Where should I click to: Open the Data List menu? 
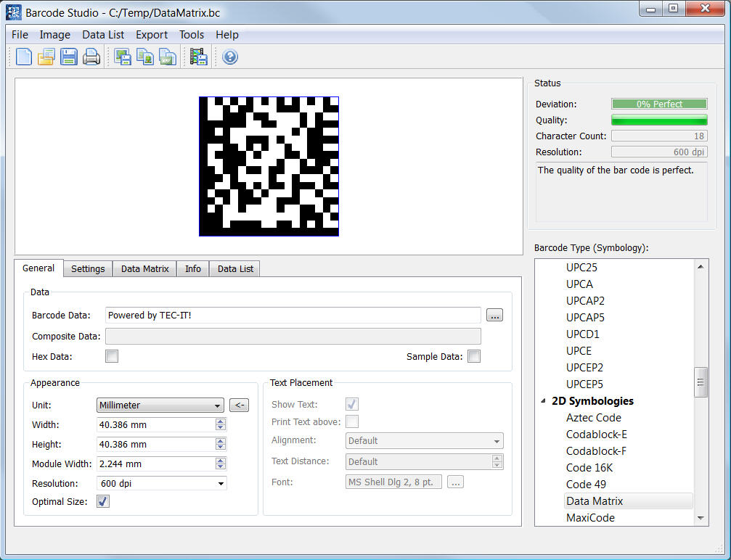pos(103,35)
